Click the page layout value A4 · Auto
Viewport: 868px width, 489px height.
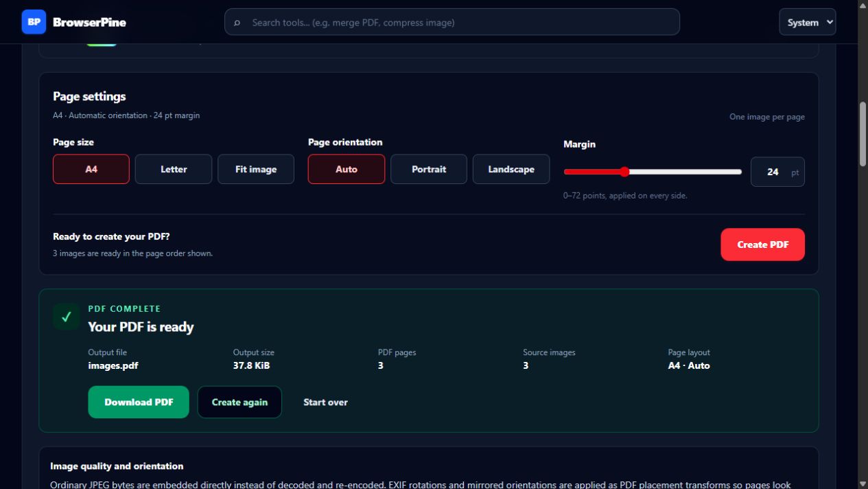(x=689, y=365)
